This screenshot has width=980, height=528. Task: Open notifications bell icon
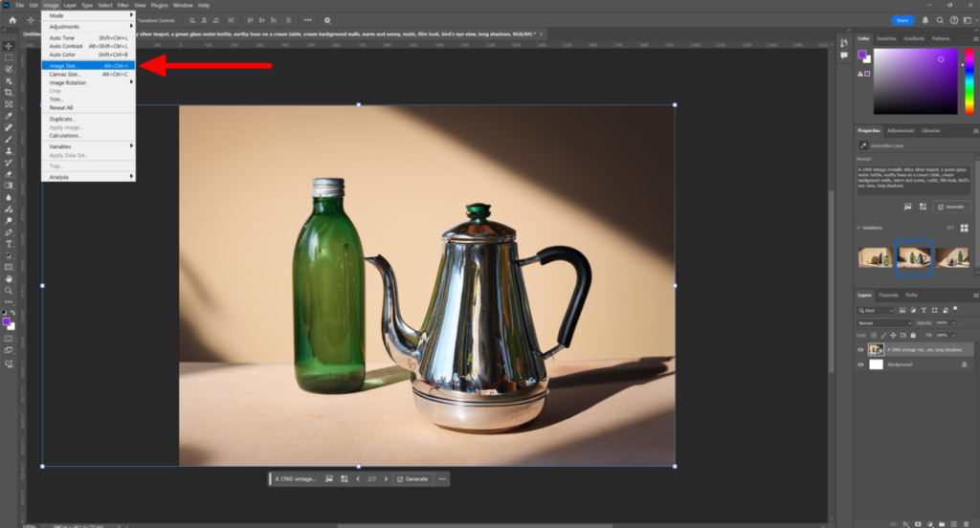coord(925,20)
